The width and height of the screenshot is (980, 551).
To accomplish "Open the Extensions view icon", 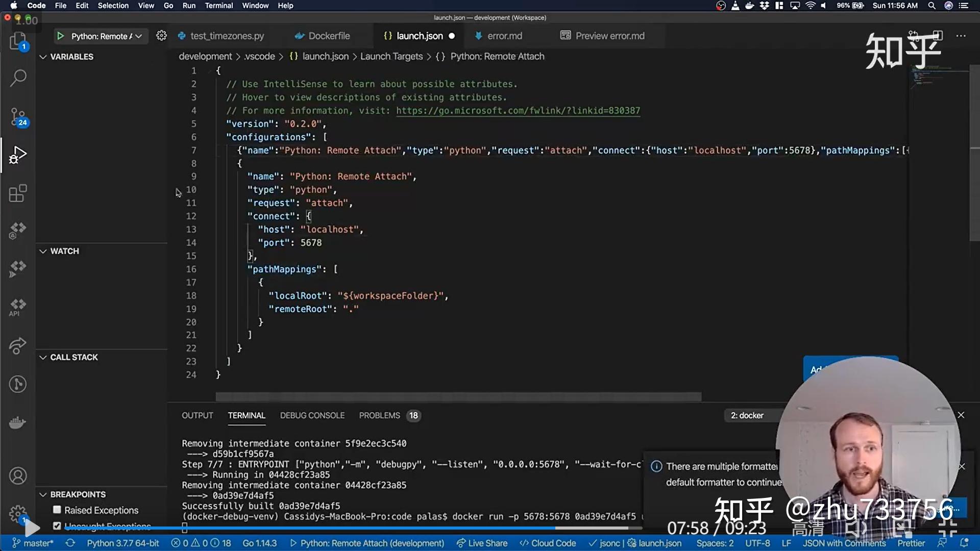I will [x=18, y=193].
